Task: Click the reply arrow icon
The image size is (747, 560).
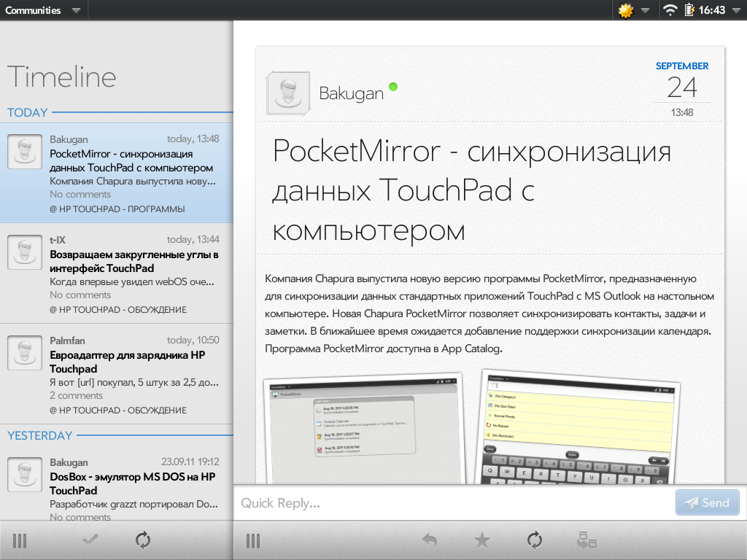Action: pos(430,540)
